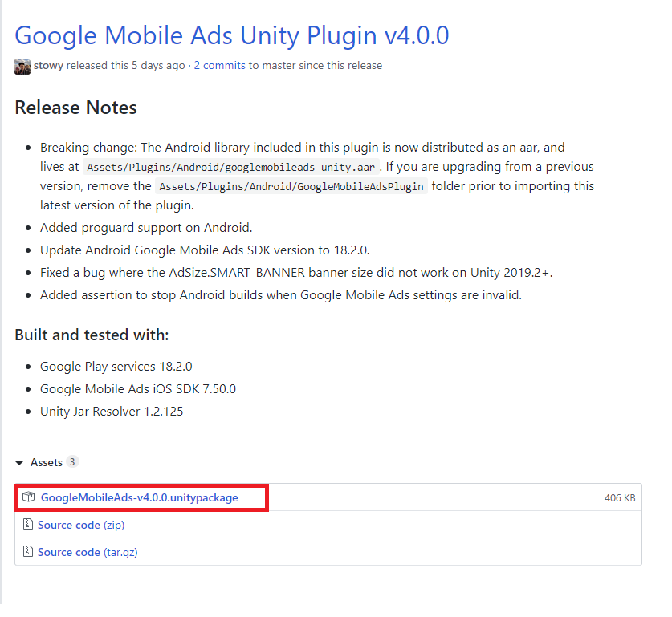The image size is (672, 617).
Task: Collapse the Assets disclosure triangle
Action: click(19, 462)
